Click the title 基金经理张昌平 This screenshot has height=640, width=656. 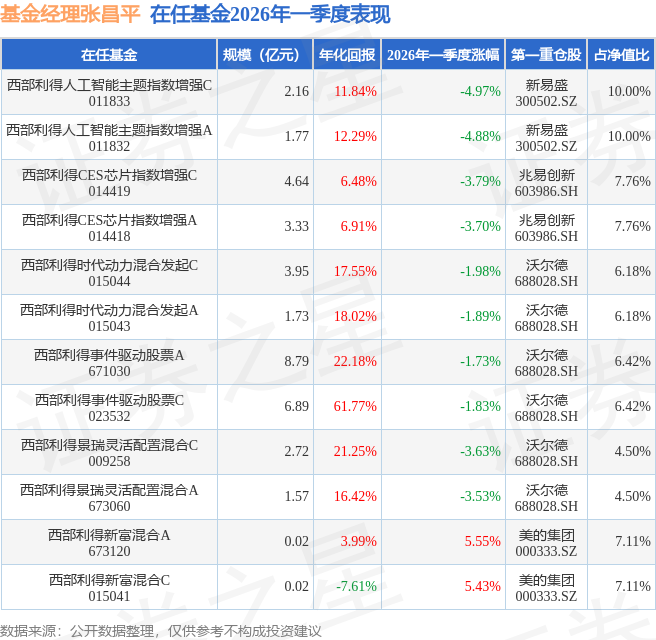click(70, 14)
